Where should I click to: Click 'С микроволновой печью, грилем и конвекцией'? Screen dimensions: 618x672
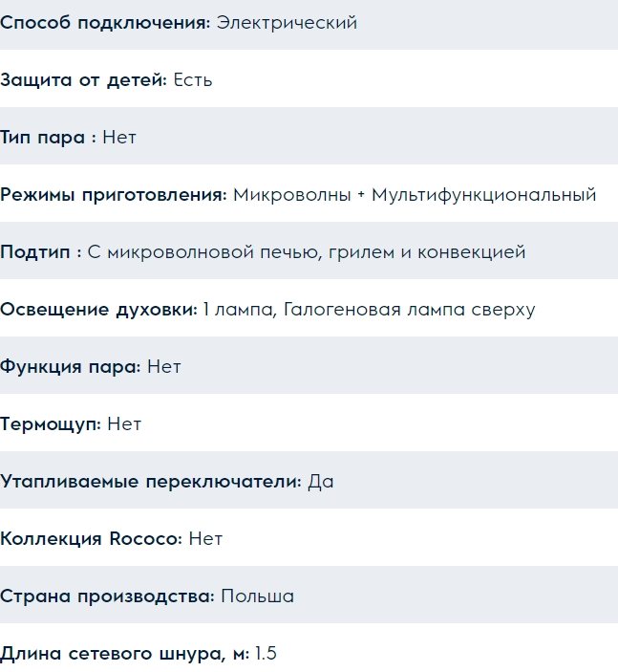coord(307,252)
